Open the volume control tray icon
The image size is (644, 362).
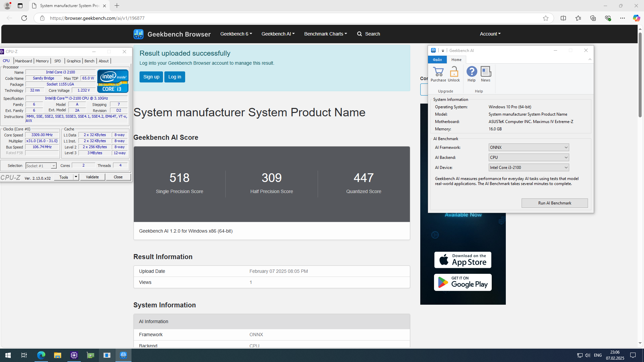click(588, 355)
